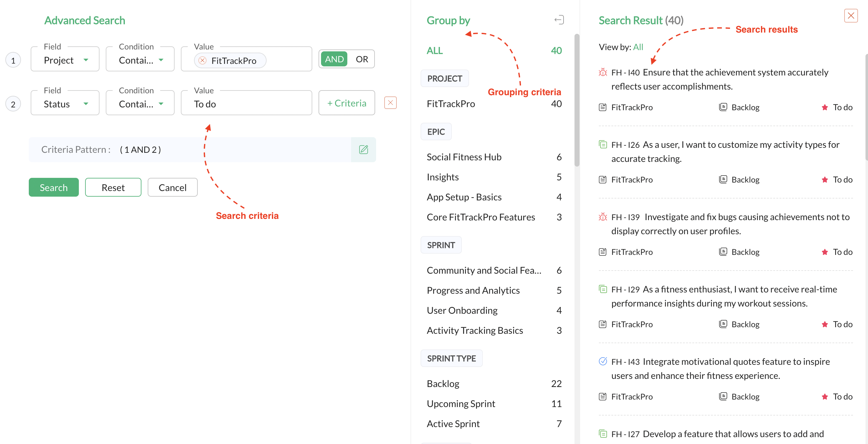Filter by Progress and Analytics sprint
The width and height of the screenshot is (868, 444).
pos(494,290)
